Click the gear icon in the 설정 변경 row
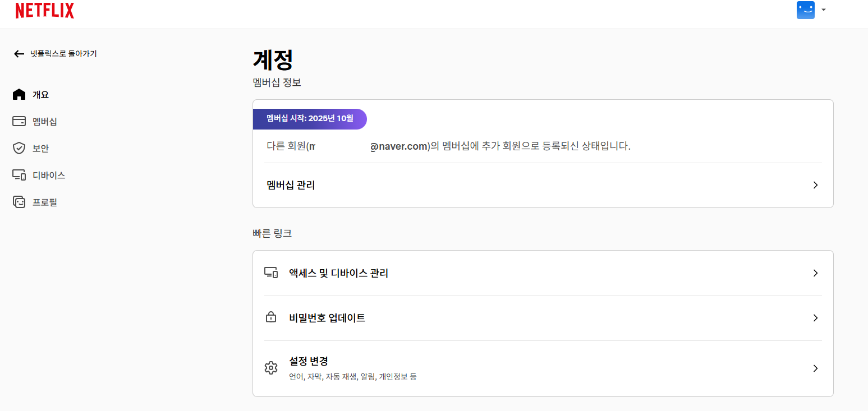This screenshot has width=868, height=411. (x=271, y=368)
